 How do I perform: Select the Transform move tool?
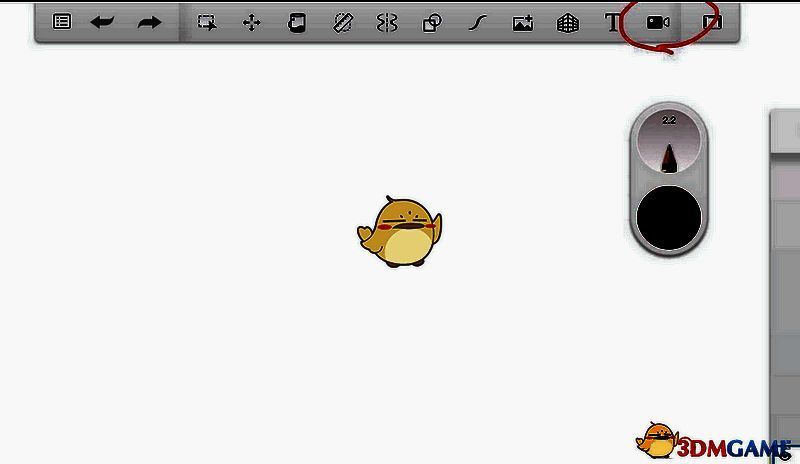[252, 22]
